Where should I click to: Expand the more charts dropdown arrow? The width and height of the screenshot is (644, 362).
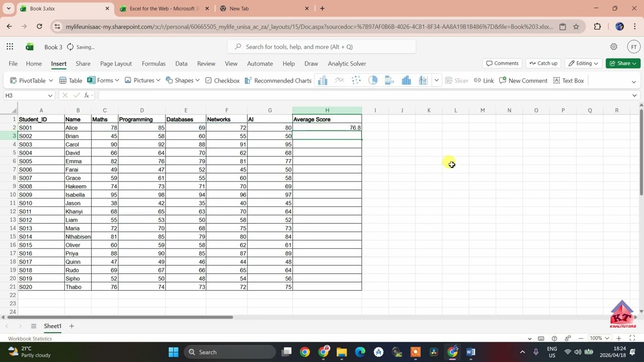(436, 80)
